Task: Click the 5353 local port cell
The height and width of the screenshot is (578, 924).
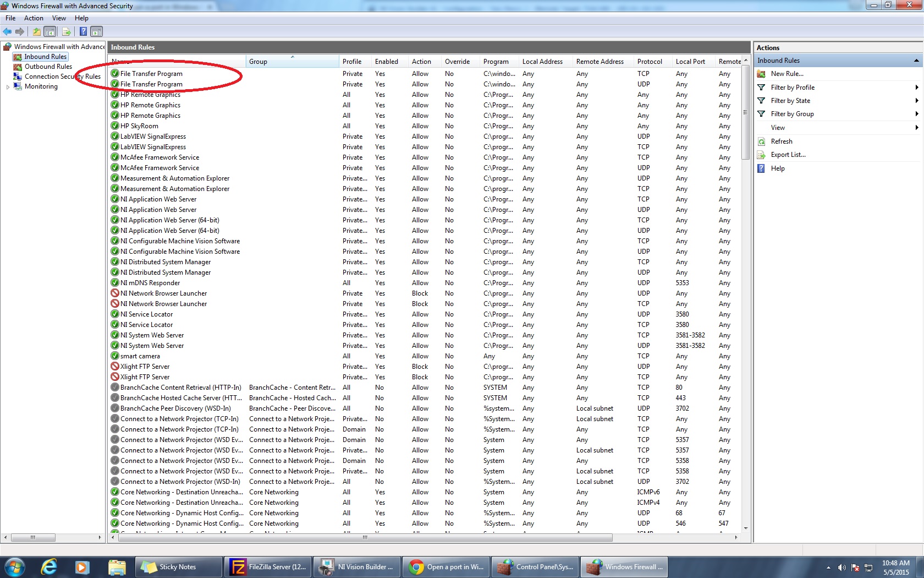Action: click(683, 283)
